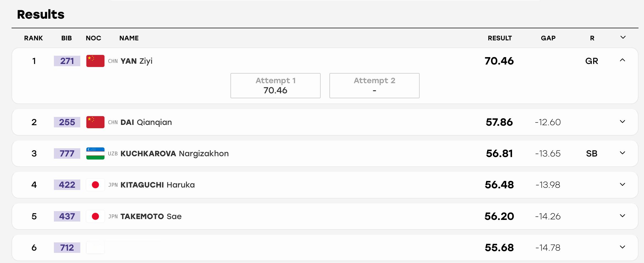Click China flag icon beside YAN Ziyi
Viewport: 644px width, 263px height.
(95, 61)
